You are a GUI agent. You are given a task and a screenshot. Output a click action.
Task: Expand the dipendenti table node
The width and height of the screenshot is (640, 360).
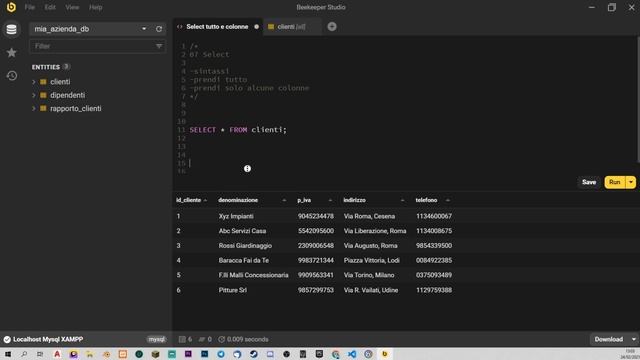34,95
